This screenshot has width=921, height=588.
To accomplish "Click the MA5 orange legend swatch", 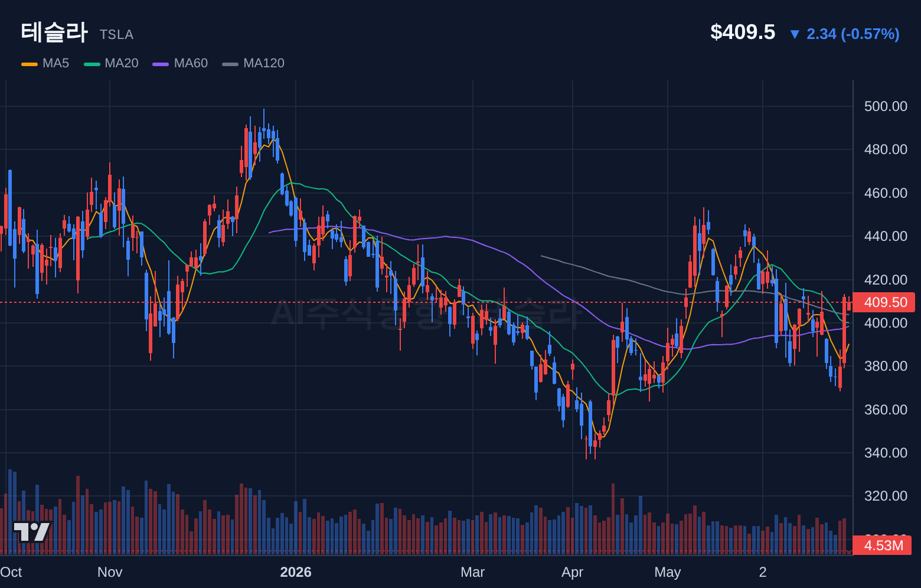I will pos(30,64).
